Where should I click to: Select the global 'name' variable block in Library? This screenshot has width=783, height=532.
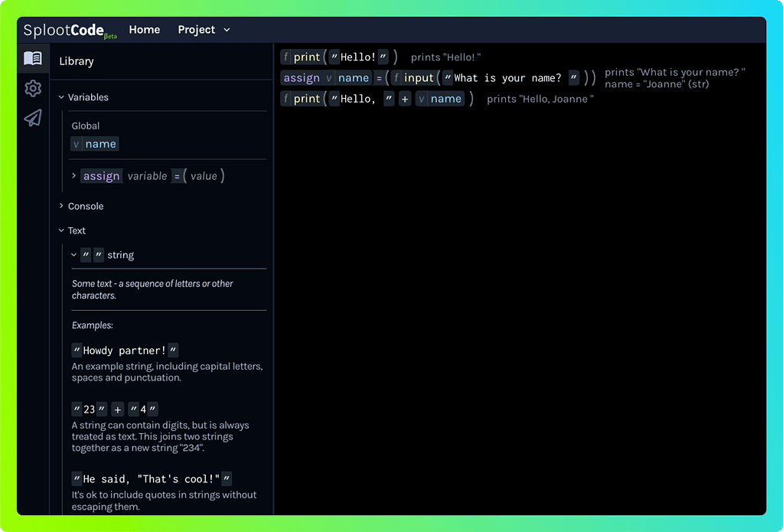(95, 144)
